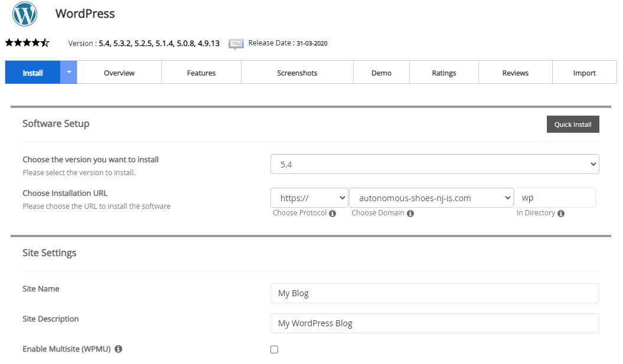
Task: Click the Software Setup heading
Action: point(56,124)
